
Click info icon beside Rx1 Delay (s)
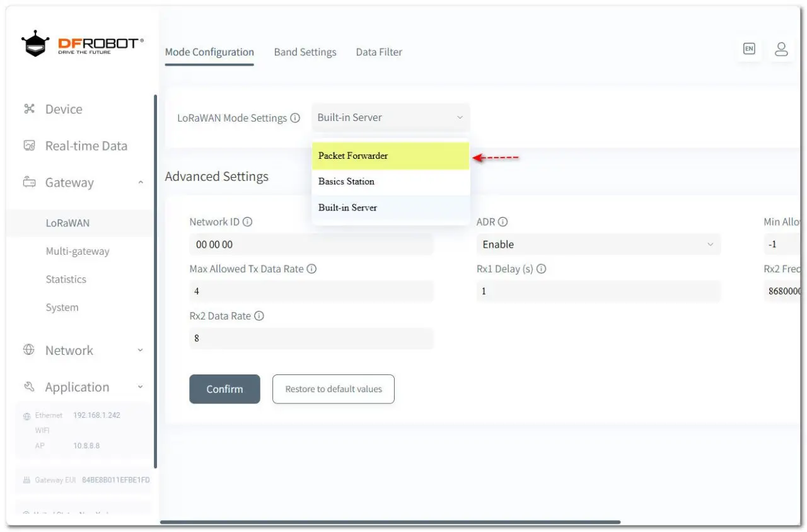click(541, 269)
